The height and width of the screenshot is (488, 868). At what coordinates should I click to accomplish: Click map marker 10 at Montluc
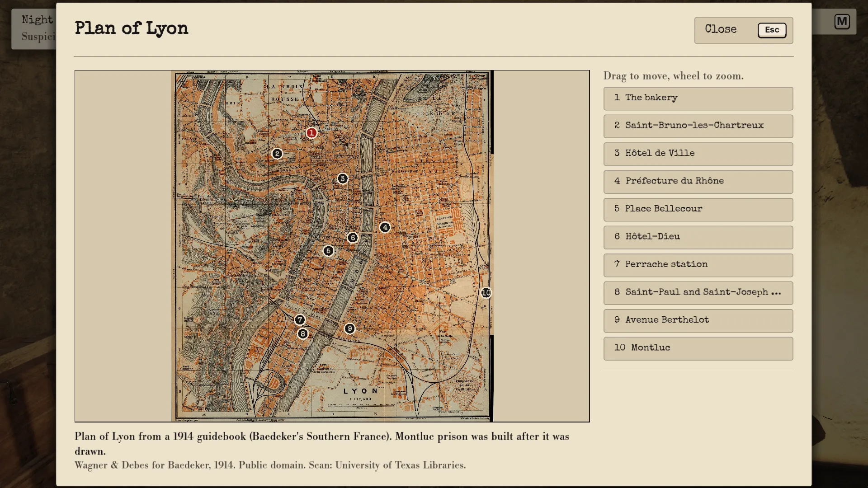click(486, 293)
